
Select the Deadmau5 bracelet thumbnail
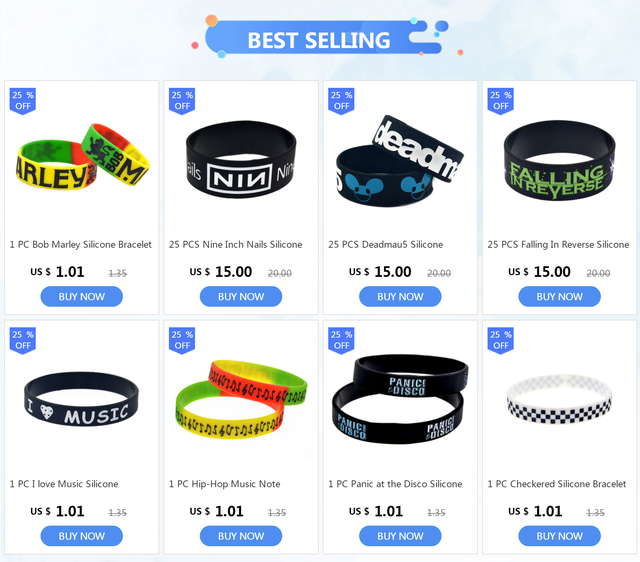(399, 160)
